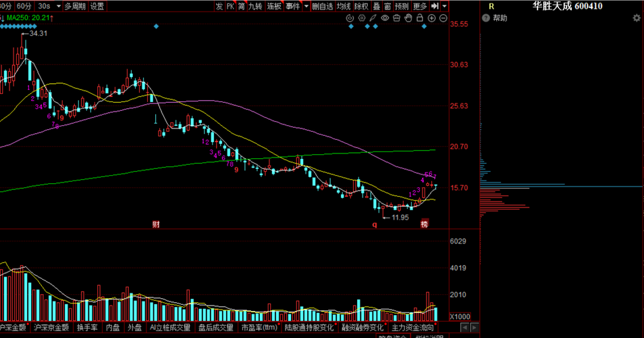Click the zoom-in plus icon on chart
Screen dimensions: 644x338
pyautogui.click(x=431, y=18)
